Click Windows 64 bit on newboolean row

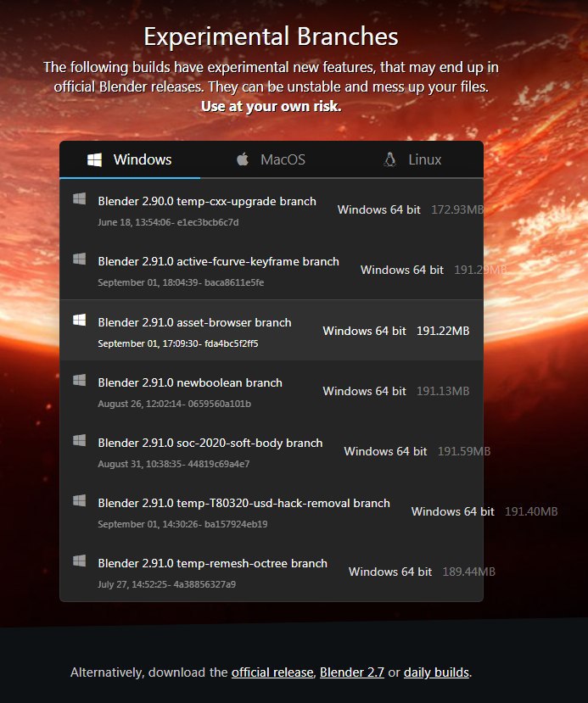point(364,391)
